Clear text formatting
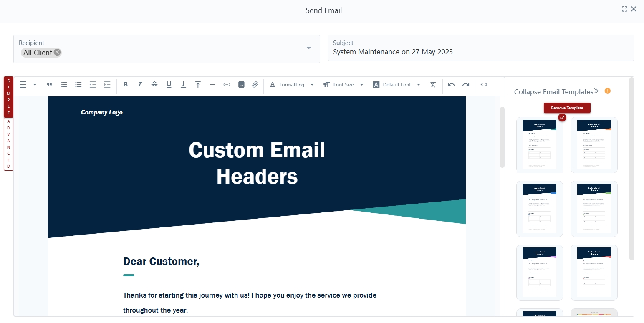 click(433, 84)
